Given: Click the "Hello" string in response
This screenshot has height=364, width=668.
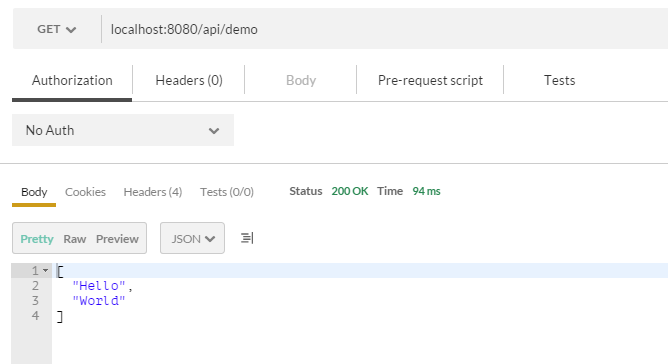Looking at the screenshot, I should point(99,286).
